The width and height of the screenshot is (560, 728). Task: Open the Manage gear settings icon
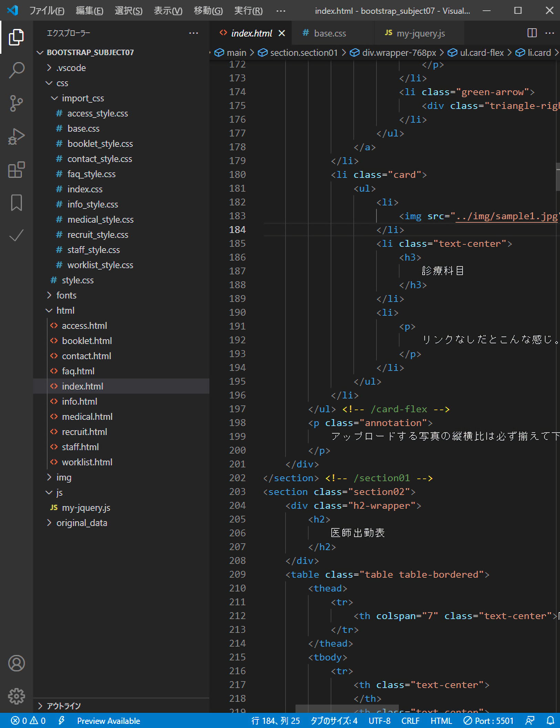pyautogui.click(x=16, y=696)
